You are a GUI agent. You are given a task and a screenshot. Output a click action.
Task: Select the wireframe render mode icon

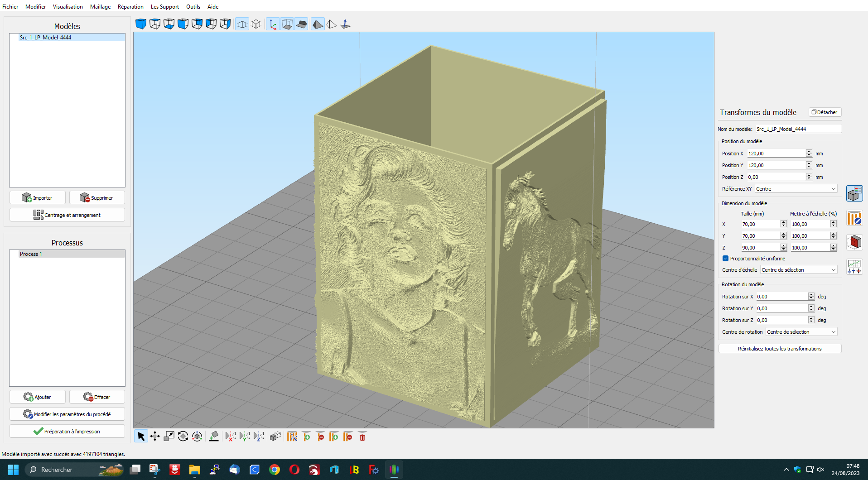[x=332, y=24]
